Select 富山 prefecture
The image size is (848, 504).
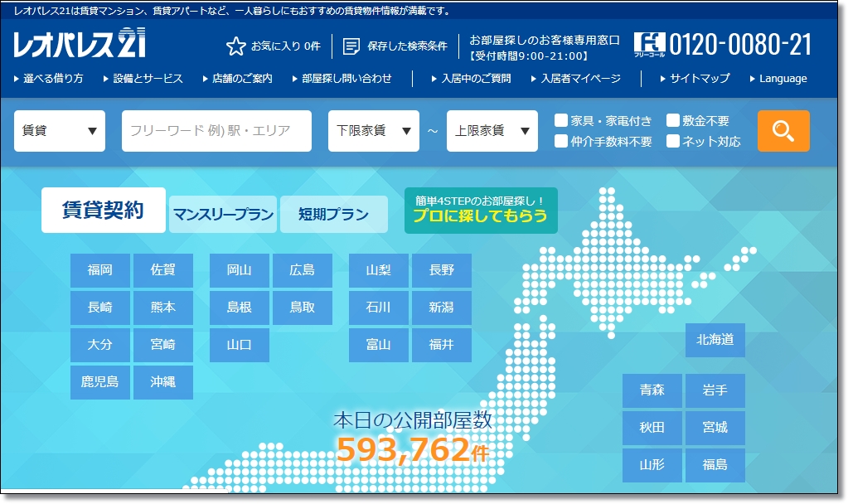point(379,345)
